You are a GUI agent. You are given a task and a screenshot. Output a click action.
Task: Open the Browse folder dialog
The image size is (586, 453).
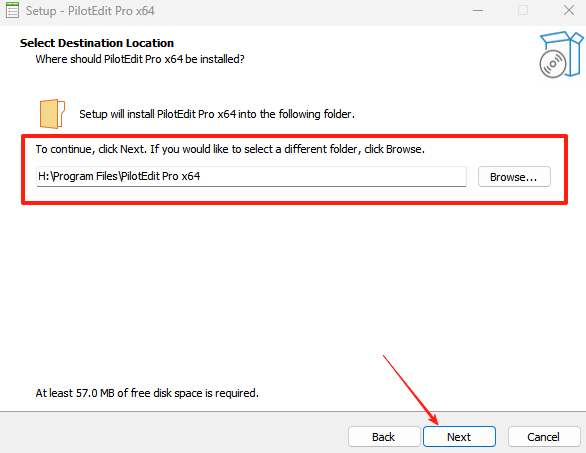pyautogui.click(x=514, y=177)
